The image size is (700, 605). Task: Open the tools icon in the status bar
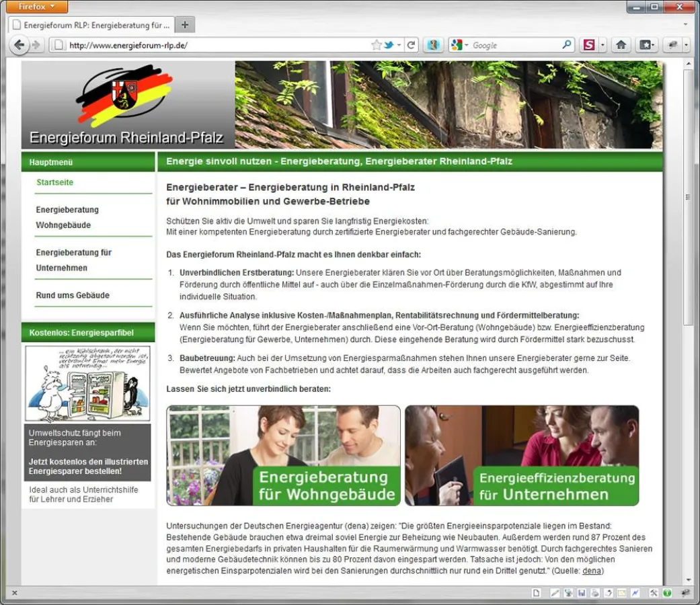point(652,594)
